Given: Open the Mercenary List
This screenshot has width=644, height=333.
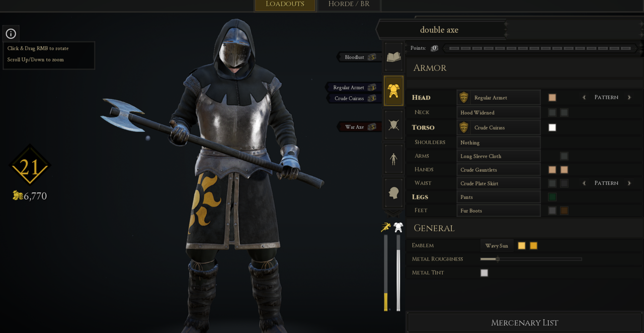Looking at the screenshot, I should coord(525,322).
